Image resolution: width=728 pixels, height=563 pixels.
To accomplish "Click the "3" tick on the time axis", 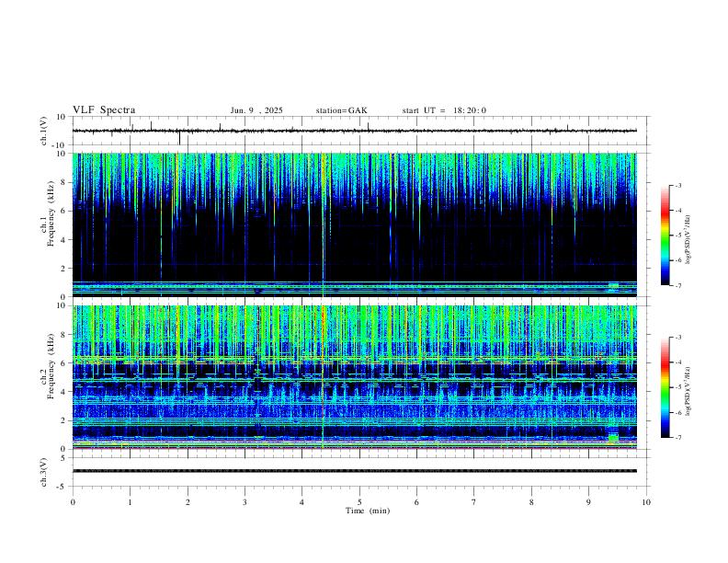I will (245, 502).
